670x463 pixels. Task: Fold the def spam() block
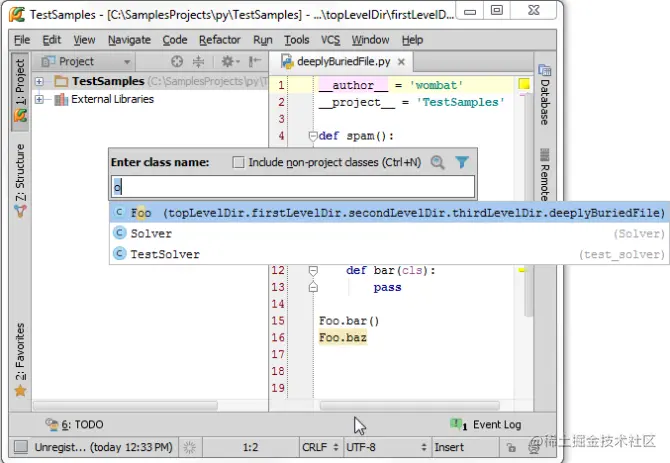313,136
